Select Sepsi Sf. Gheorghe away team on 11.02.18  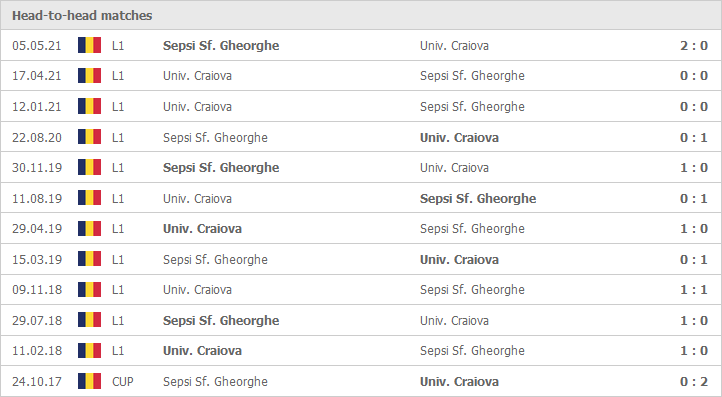tap(472, 351)
